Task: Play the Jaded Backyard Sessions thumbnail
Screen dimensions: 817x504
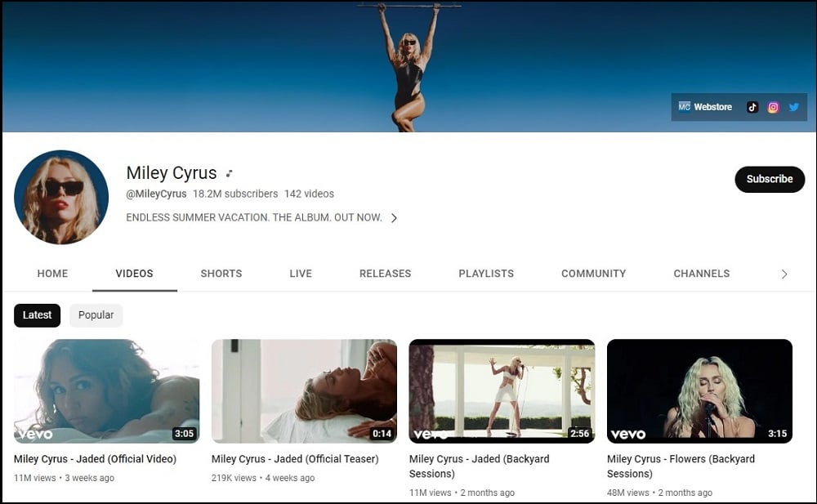Action: pos(502,391)
